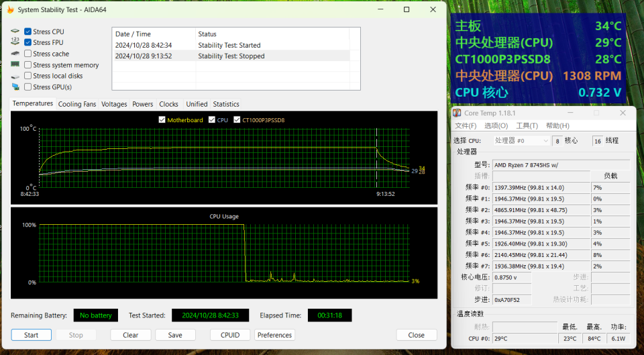Viewport: 644px width, 355px height.
Task: Switch to the Powers tab
Action: 142,104
